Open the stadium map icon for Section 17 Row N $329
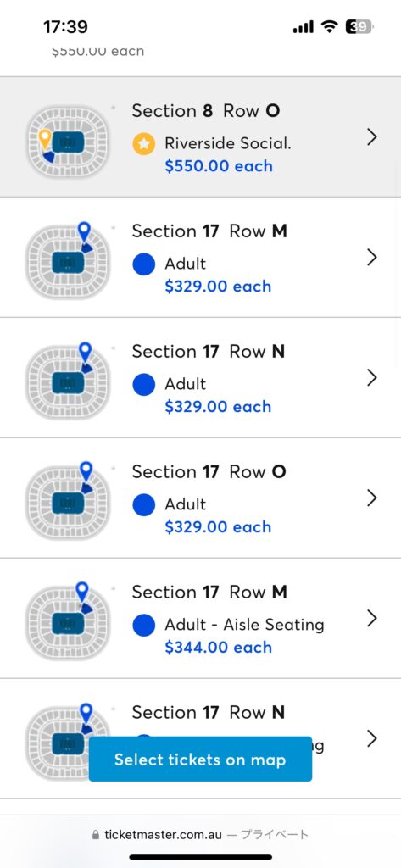 68,381
